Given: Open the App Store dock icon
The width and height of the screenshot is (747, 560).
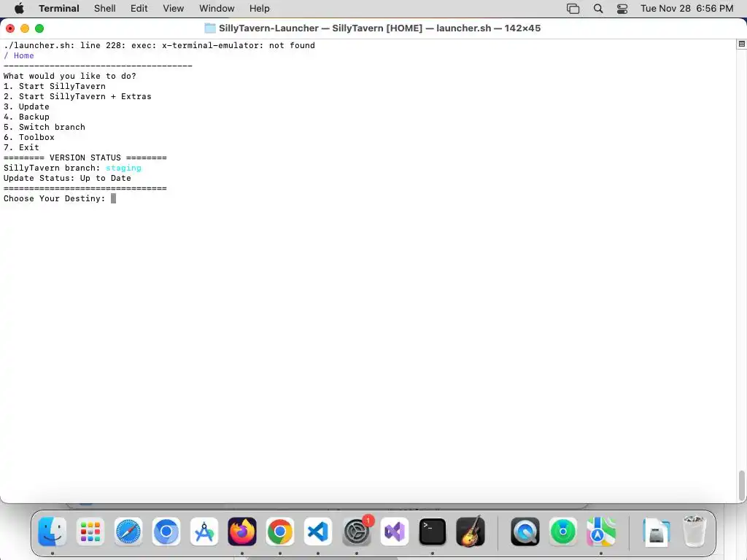Looking at the screenshot, I should [204, 532].
